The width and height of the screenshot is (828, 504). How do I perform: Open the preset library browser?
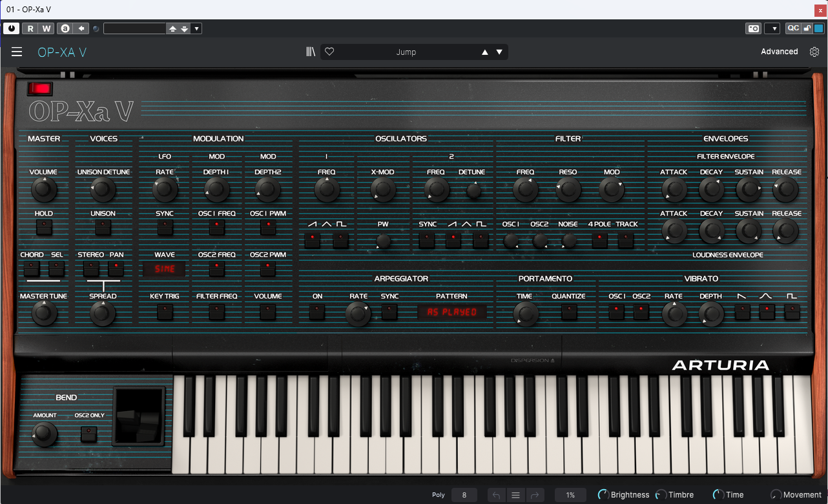(311, 52)
